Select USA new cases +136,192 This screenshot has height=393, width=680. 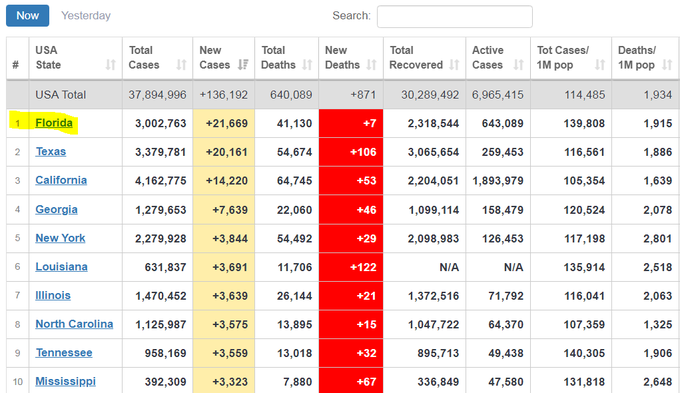(224, 95)
